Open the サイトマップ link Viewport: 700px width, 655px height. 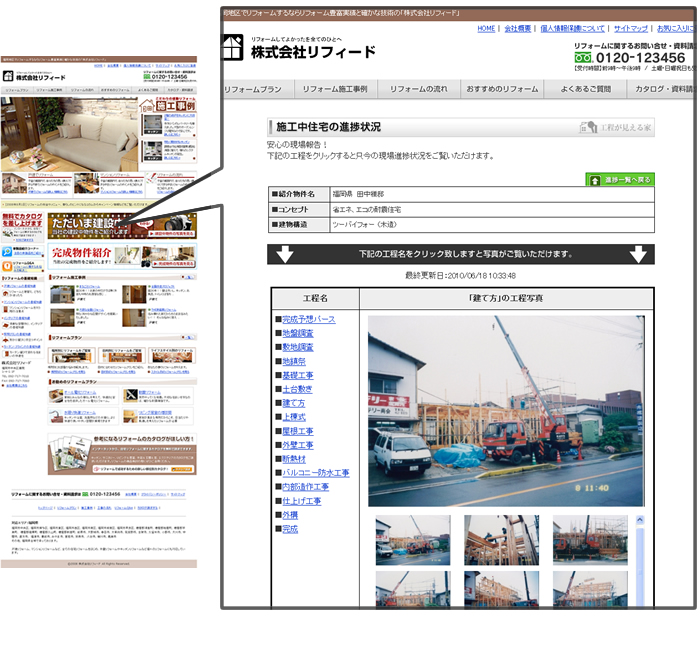click(x=630, y=29)
